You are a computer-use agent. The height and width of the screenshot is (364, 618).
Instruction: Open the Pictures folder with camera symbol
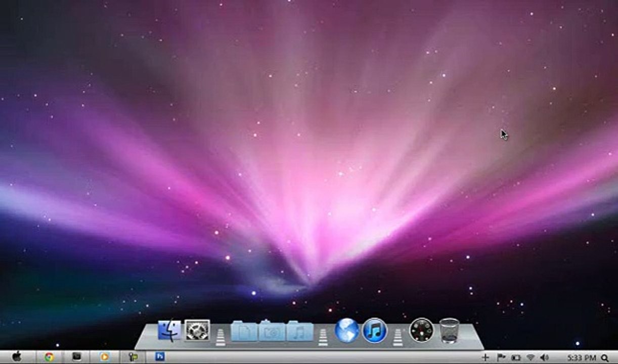click(x=272, y=331)
